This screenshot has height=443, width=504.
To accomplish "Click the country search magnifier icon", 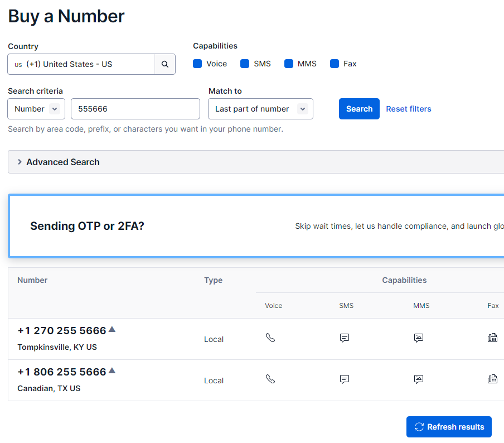I will 165,64.
